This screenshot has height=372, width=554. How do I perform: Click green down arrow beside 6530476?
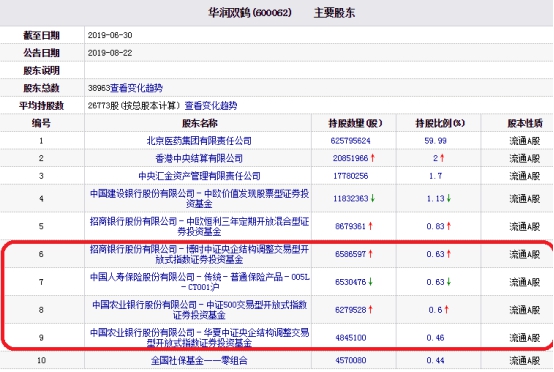coord(370,282)
